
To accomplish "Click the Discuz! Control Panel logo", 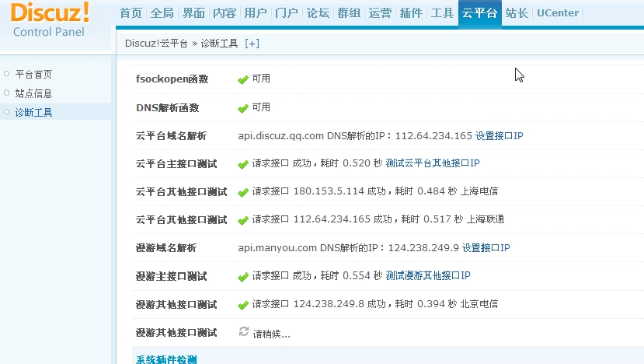I will tap(49, 19).
